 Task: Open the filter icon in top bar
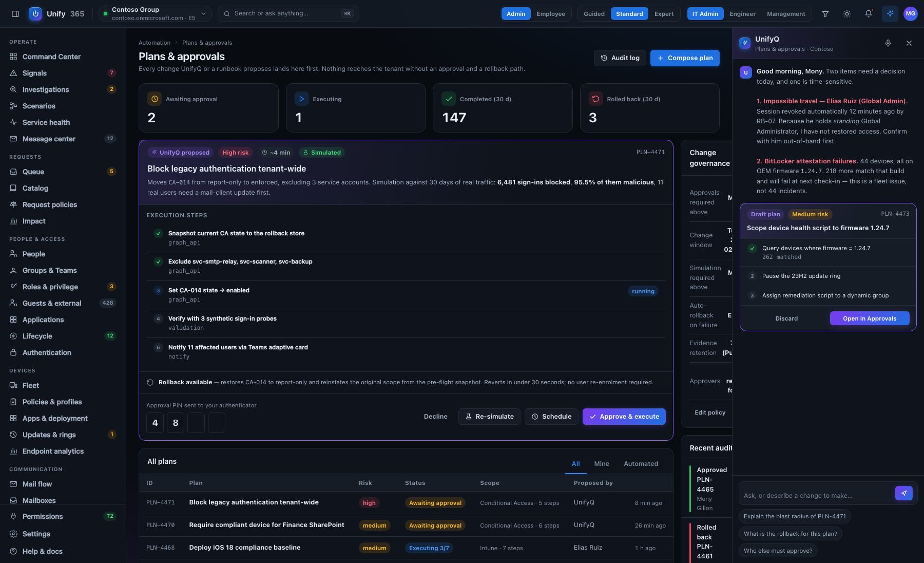pyautogui.click(x=825, y=14)
